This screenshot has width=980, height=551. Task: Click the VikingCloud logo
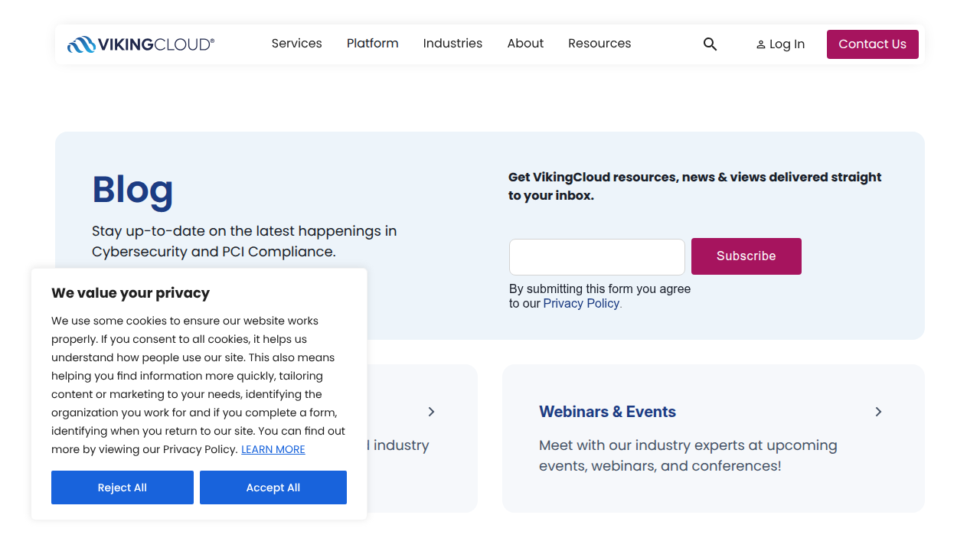[x=141, y=44]
